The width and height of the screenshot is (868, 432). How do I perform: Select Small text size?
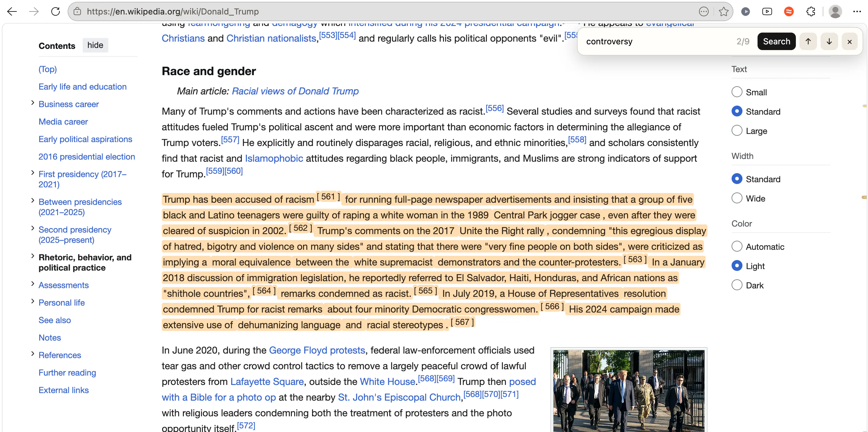click(737, 92)
